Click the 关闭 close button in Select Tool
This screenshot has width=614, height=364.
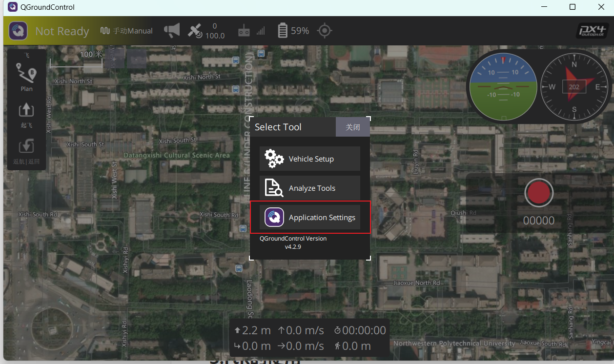[x=353, y=127]
